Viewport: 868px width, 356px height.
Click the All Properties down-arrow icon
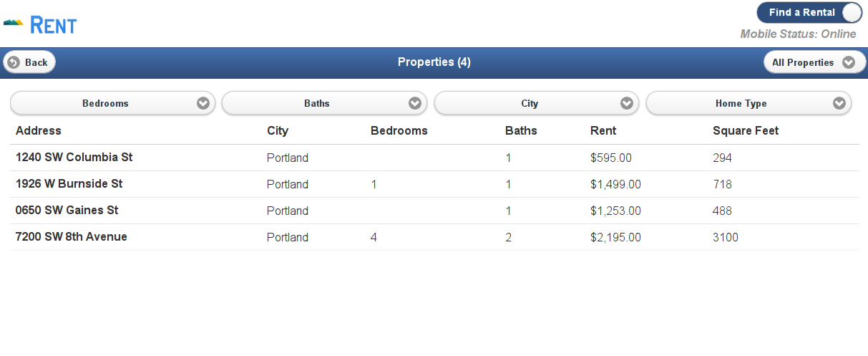click(x=849, y=62)
